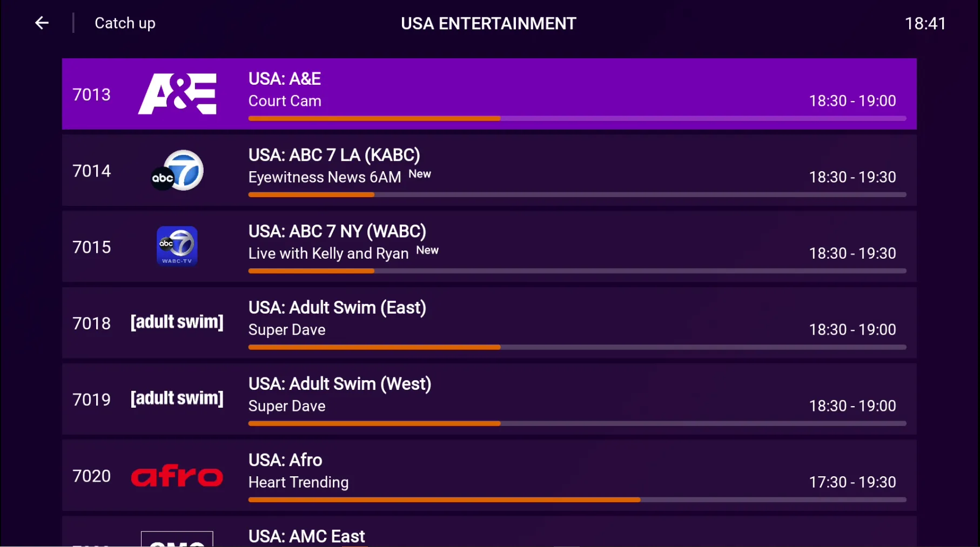The image size is (980, 547).
Task: Click the Court Cam progress bar
Action: [577, 118]
